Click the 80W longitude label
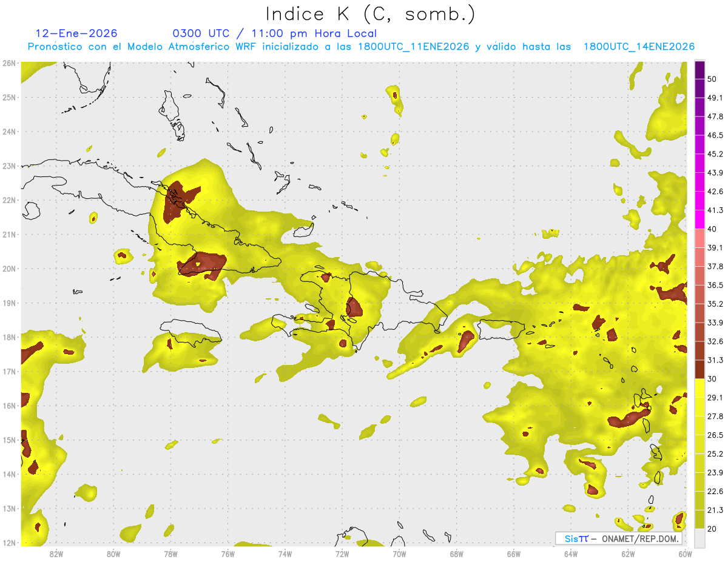Image resolution: width=728 pixels, height=562 pixels. pyautogui.click(x=113, y=554)
